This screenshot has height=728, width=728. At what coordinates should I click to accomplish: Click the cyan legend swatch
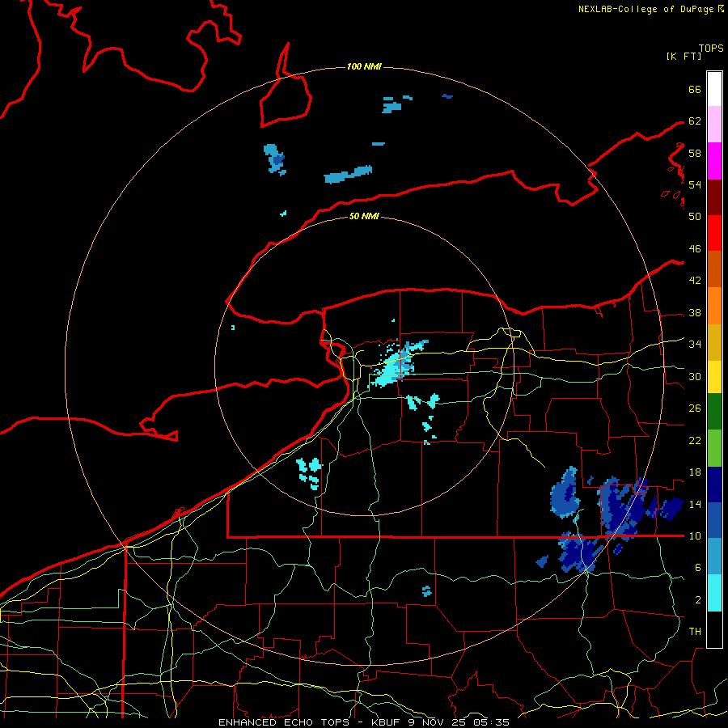714,593
